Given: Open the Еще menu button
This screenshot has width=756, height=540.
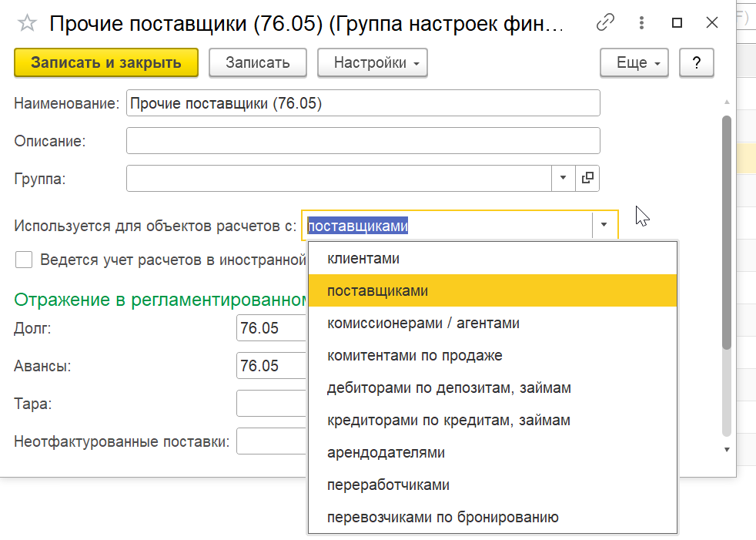Looking at the screenshot, I should [634, 62].
